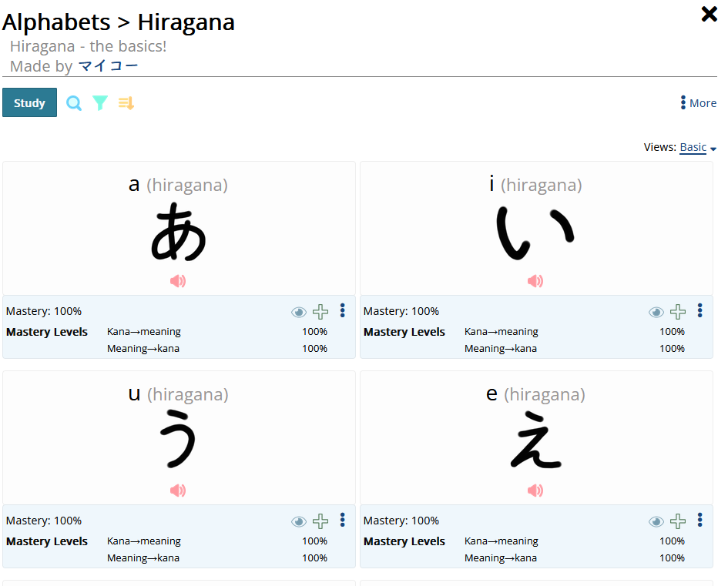Open author マイコー profile link

click(109, 66)
